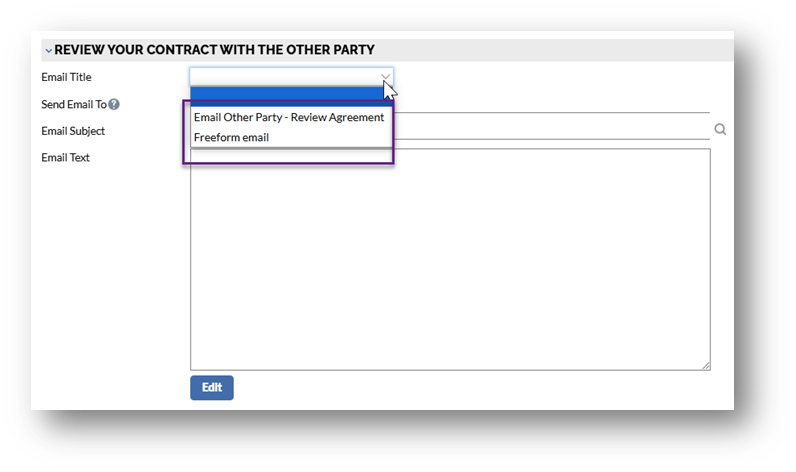Click the Email Text label
This screenshot has width=796, height=472.
coord(65,157)
